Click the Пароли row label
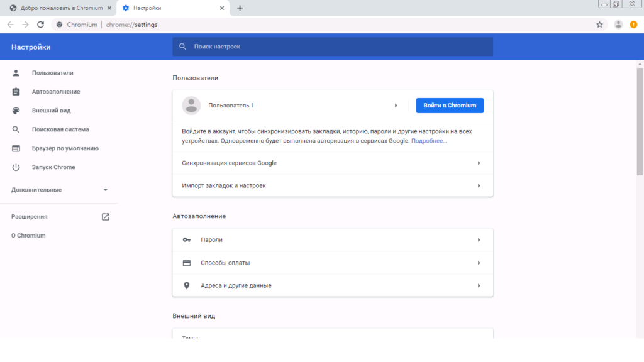 pyautogui.click(x=211, y=239)
